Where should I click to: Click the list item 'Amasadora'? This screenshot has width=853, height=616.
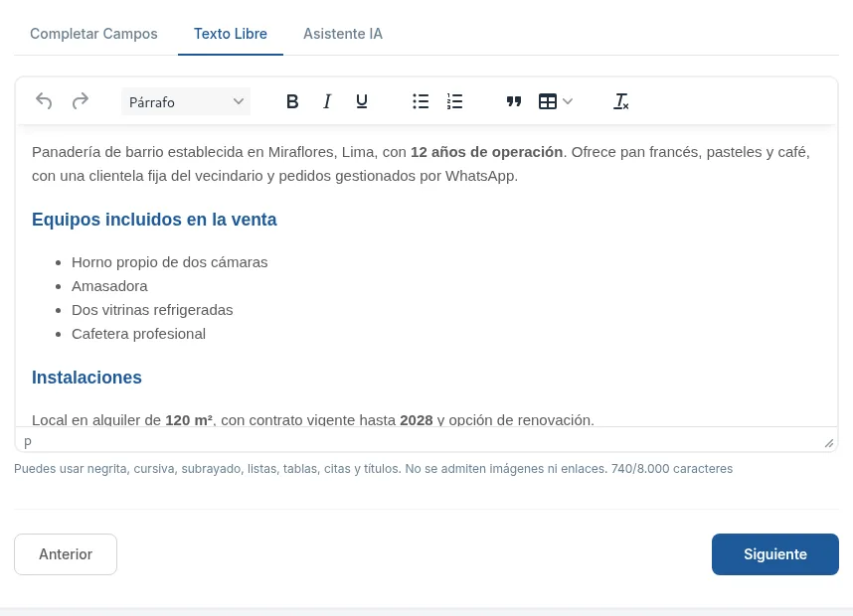pos(109,286)
